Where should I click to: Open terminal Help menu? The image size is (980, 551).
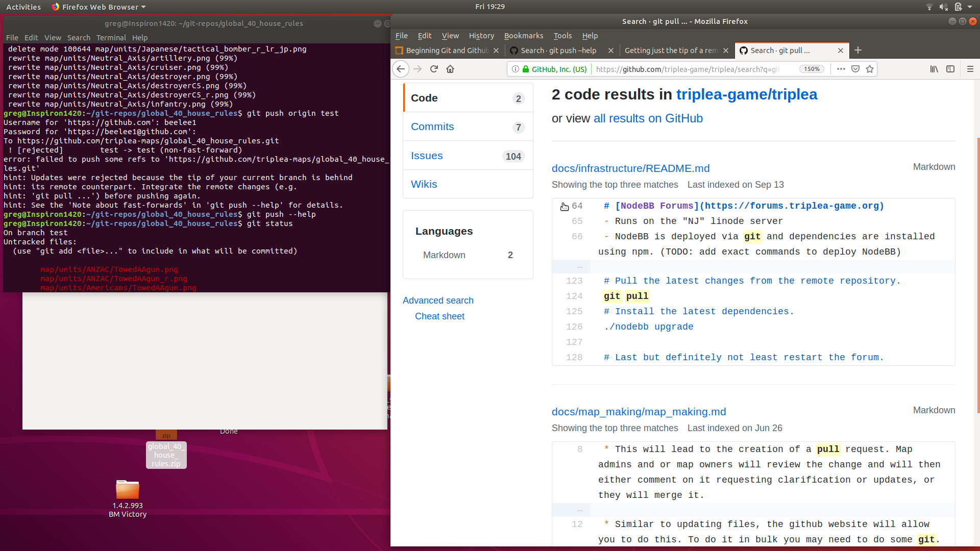tap(140, 38)
